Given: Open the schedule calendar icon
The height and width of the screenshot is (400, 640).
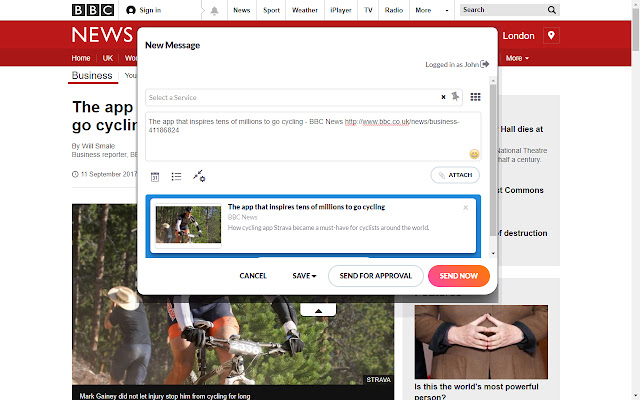Looking at the screenshot, I should (155, 177).
